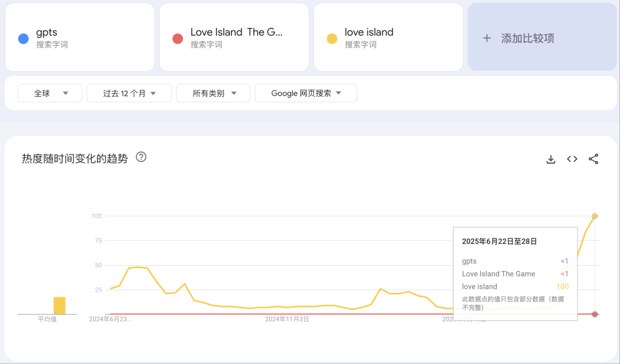The image size is (620, 364).
Task: Click the plus icon to add comparison
Action: pos(487,38)
